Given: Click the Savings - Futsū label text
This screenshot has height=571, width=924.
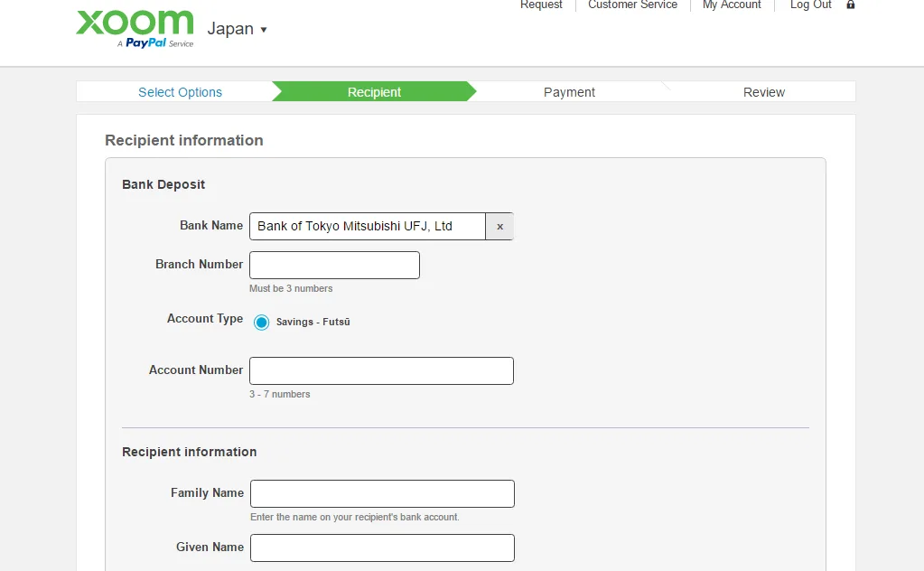Looking at the screenshot, I should point(313,323).
